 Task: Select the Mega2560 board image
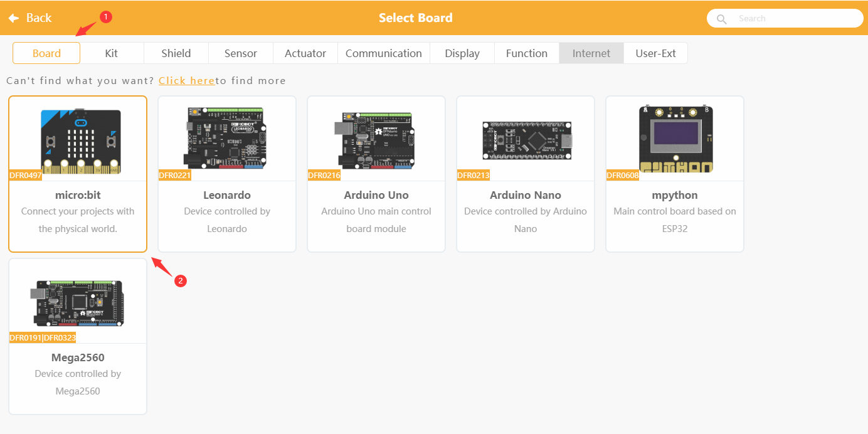[78, 303]
